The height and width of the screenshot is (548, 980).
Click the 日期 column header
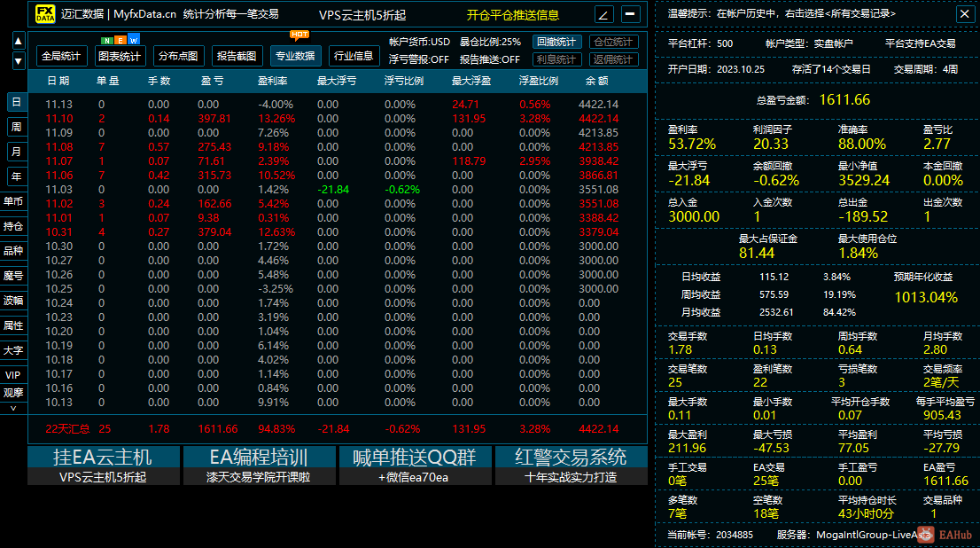[x=58, y=81]
